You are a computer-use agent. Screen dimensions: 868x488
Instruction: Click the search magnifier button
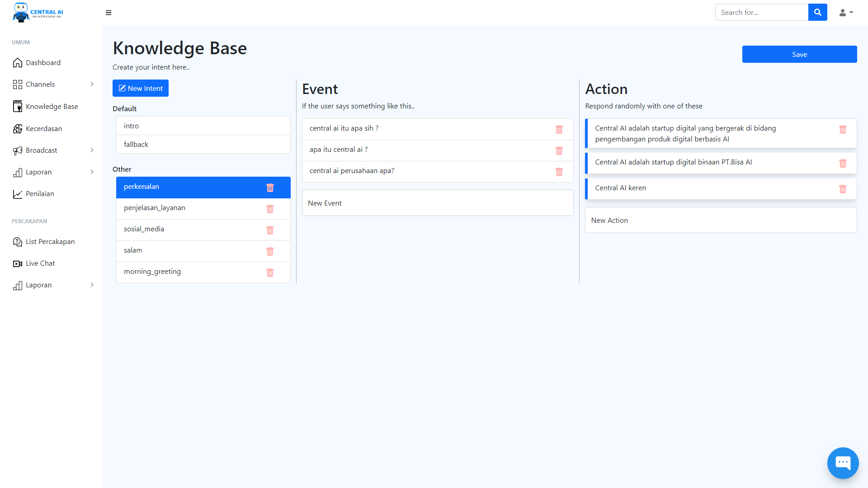(817, 12)
